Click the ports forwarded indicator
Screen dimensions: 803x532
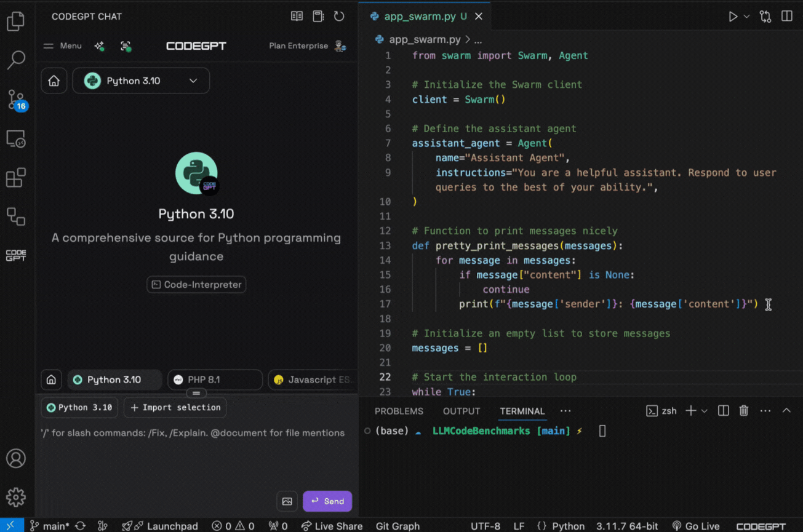(x=278, y=526)
